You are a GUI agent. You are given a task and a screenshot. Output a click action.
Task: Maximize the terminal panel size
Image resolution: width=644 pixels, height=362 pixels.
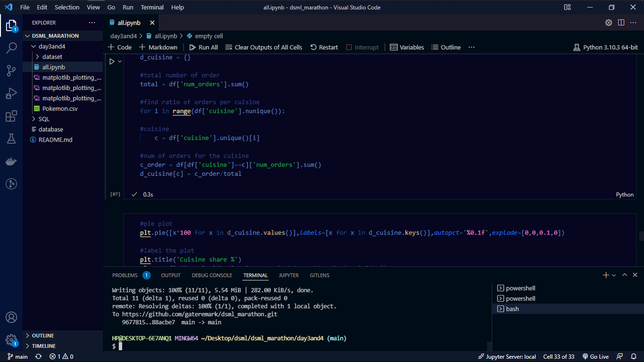(625, 275)
